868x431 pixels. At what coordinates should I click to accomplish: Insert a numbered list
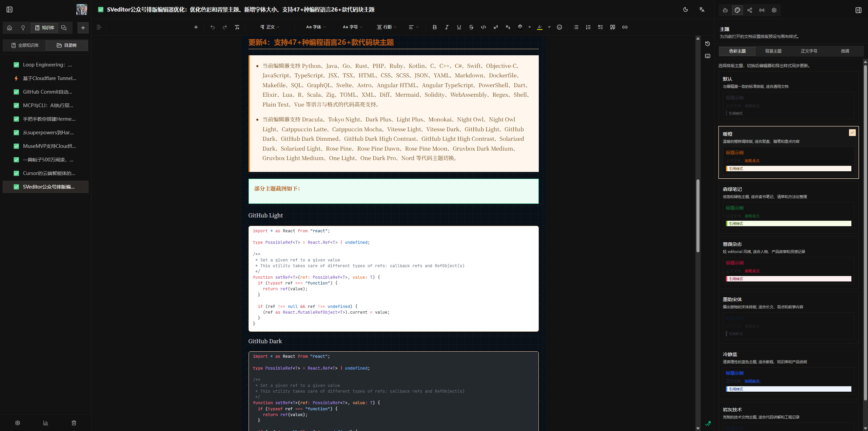click(588, 27)
